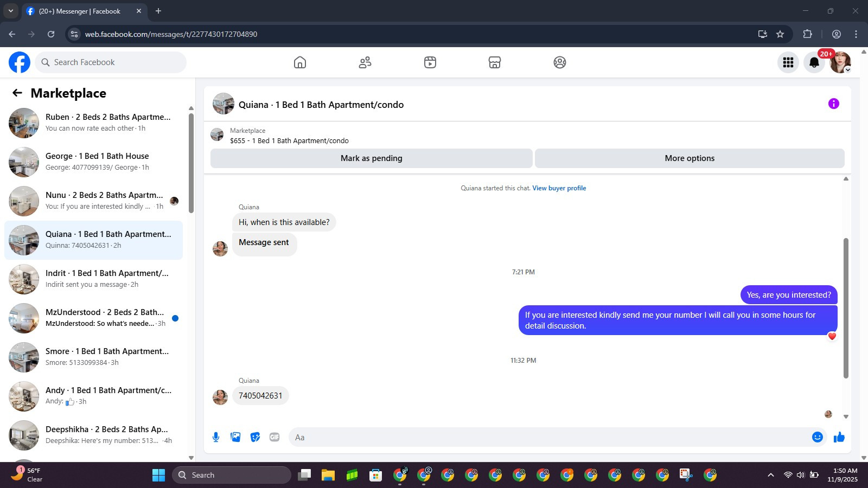Viewport: 868px width, 488px height.
Task: Open the Chrome three-dot menu
Action: 856,34
